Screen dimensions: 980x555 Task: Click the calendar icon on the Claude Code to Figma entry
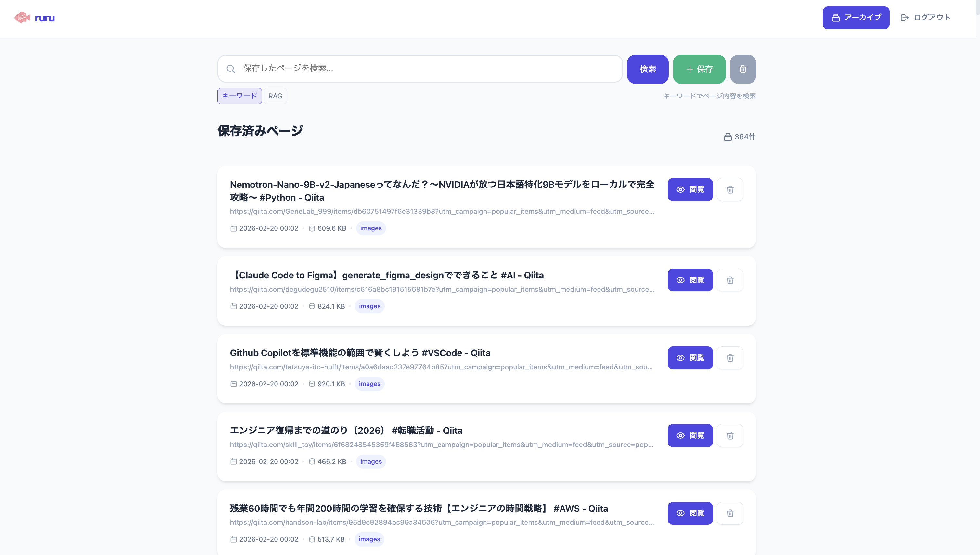click(x=234, y=306)
